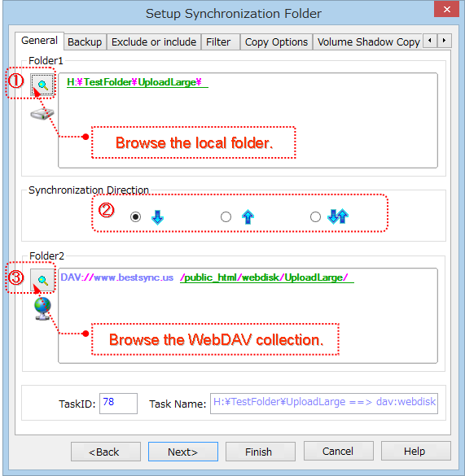
Task: Click the Folder2 browse magnifier button
Action: 42,280
